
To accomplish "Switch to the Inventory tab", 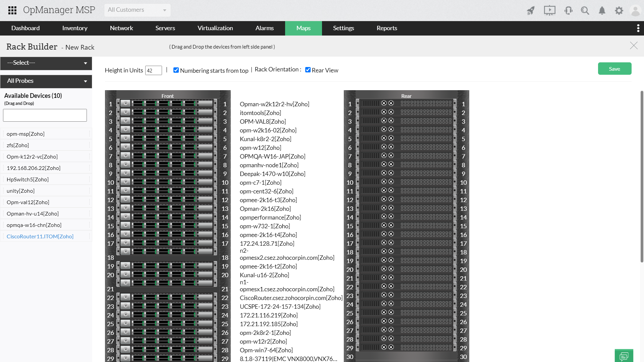I will pyautogui.click(x=75, y=28).
